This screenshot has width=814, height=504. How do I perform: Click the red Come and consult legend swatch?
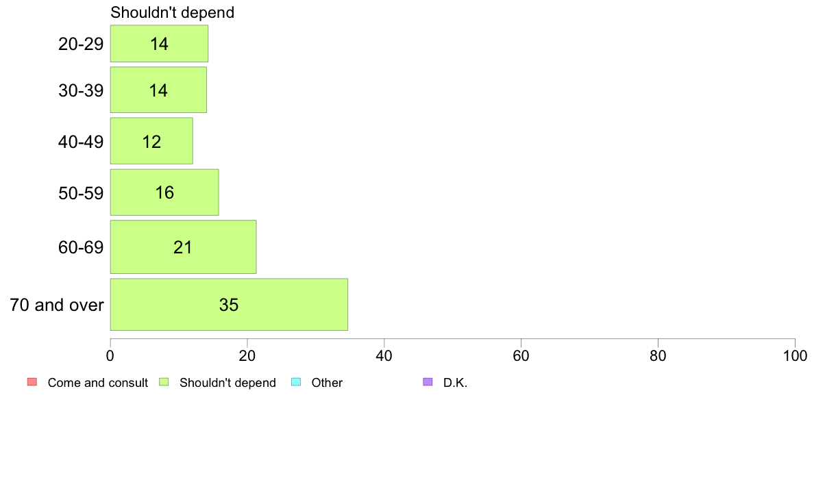32,382
